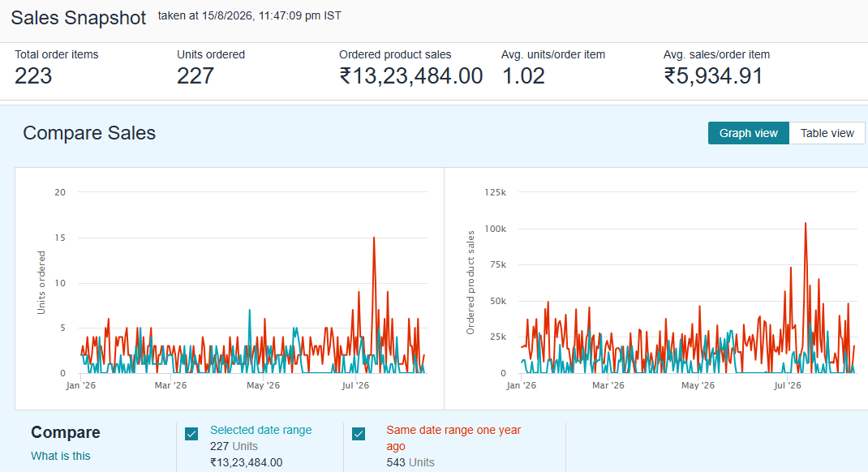Click the red peak in Ordered product sales chart

click(x=806, y=224)
